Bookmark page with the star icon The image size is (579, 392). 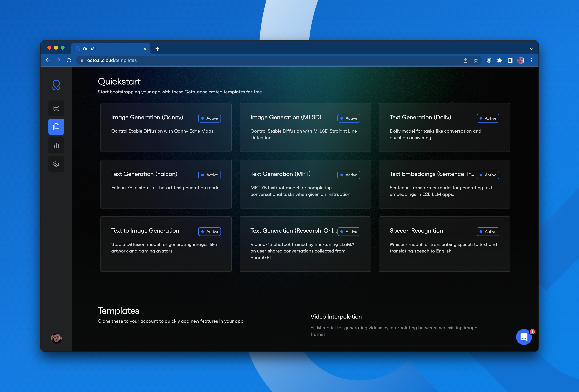(476, 60)
